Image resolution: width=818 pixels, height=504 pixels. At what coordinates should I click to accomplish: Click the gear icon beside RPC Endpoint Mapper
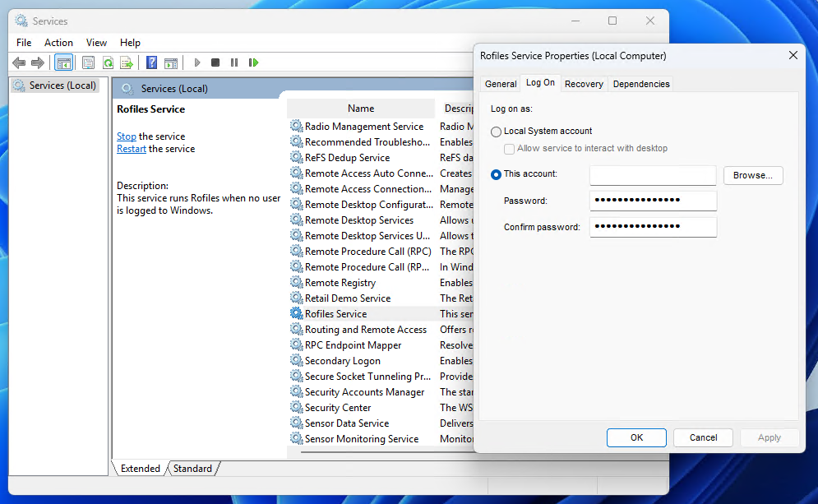(296, 344)
